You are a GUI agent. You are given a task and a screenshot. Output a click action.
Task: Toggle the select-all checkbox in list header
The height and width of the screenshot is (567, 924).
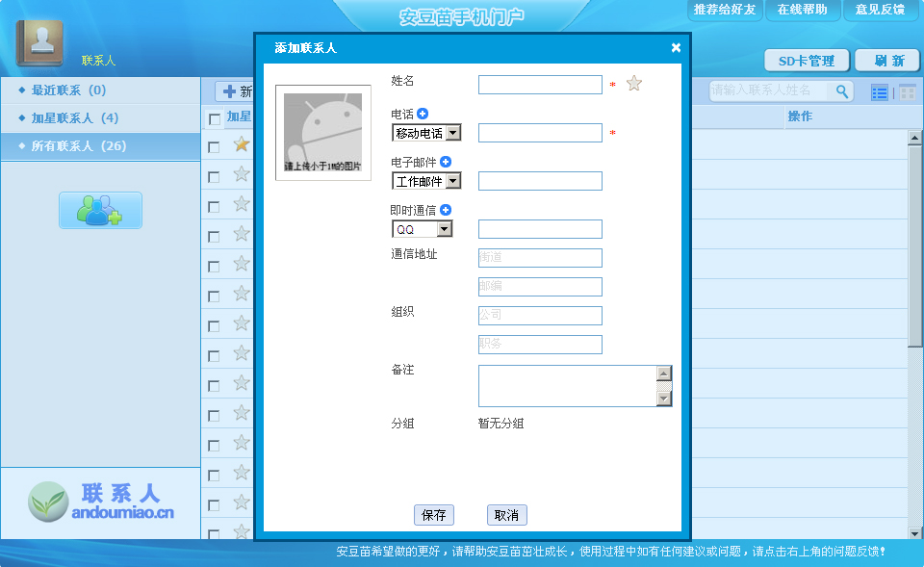215,119
